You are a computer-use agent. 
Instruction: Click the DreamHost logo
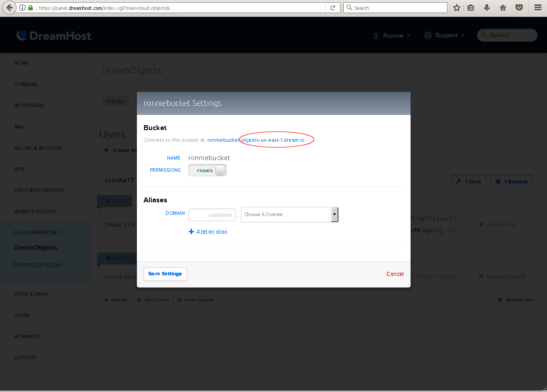tap(54, 35)
